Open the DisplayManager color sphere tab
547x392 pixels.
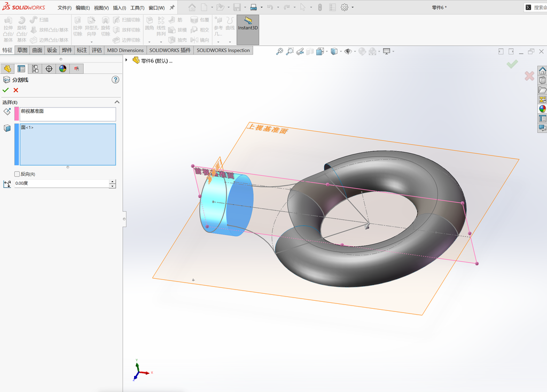(x=63, y=69)
